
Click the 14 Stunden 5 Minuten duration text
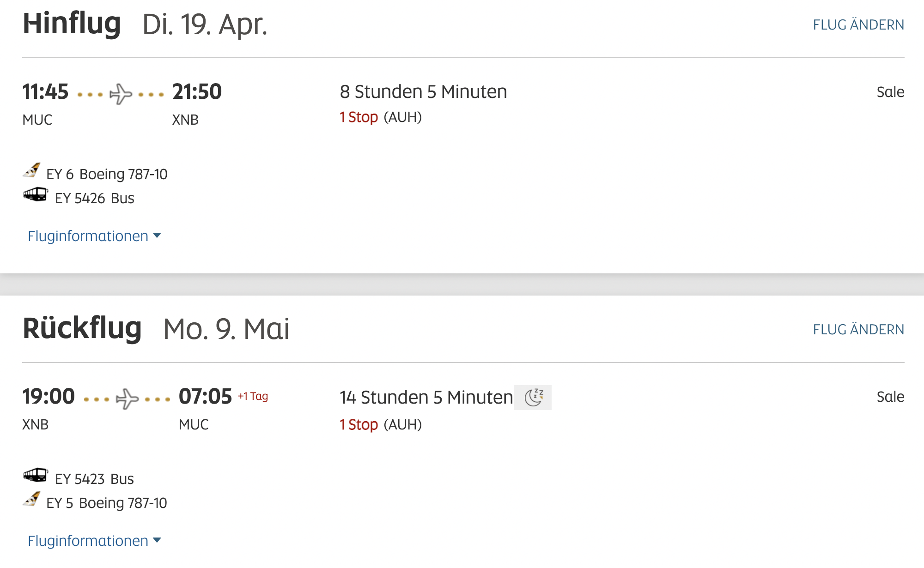(x=426, y=398)
